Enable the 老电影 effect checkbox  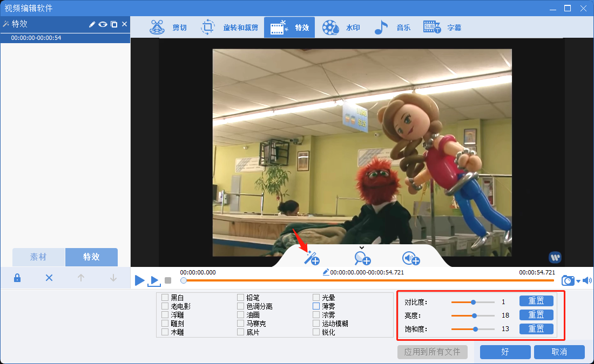165,306
